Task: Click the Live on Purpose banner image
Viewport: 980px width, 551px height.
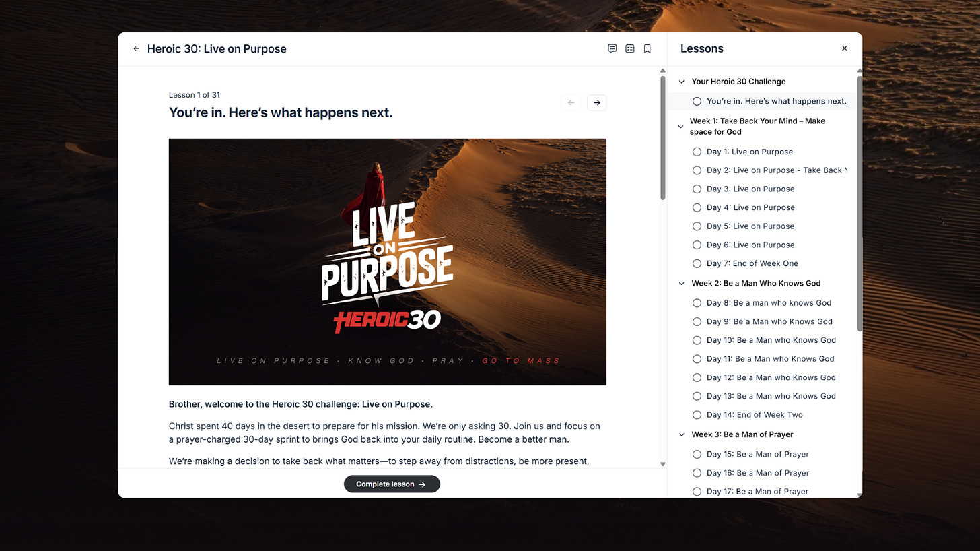Action: pos(388,262)
